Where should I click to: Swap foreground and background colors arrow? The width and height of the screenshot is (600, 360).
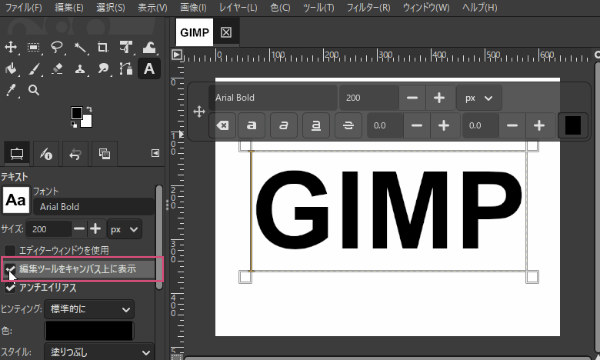[89, 109]
